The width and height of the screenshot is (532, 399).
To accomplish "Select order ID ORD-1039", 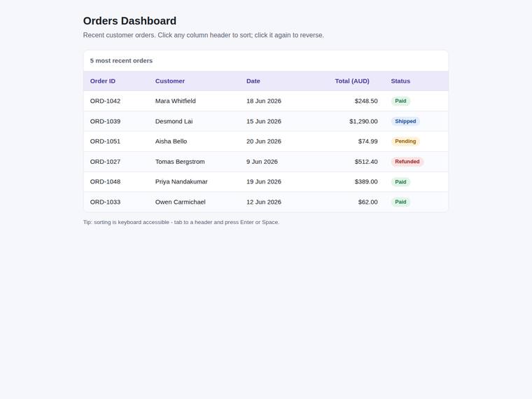I will (x=105, y=122).
